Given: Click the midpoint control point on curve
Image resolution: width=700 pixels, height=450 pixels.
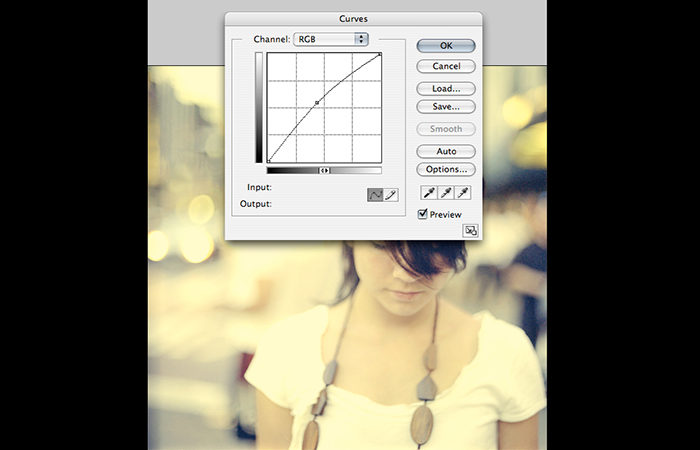Looking at the screenshot, I should (x=317, y=103).
